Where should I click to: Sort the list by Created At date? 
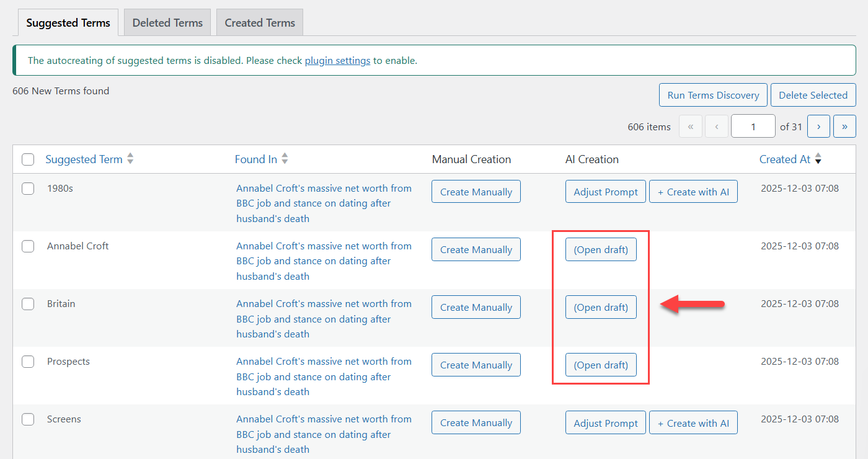(x=785, y=159)
